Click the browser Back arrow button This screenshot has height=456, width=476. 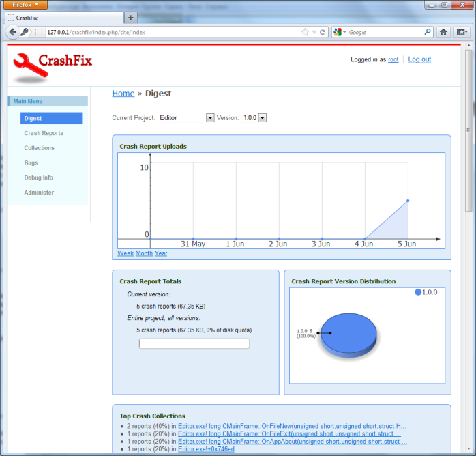click(x=13, y=32)
